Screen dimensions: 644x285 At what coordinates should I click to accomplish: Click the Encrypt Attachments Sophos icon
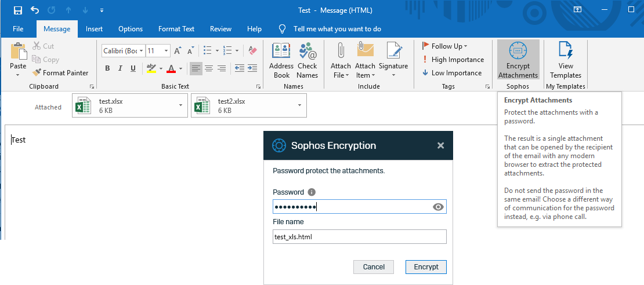coord(518,52)
